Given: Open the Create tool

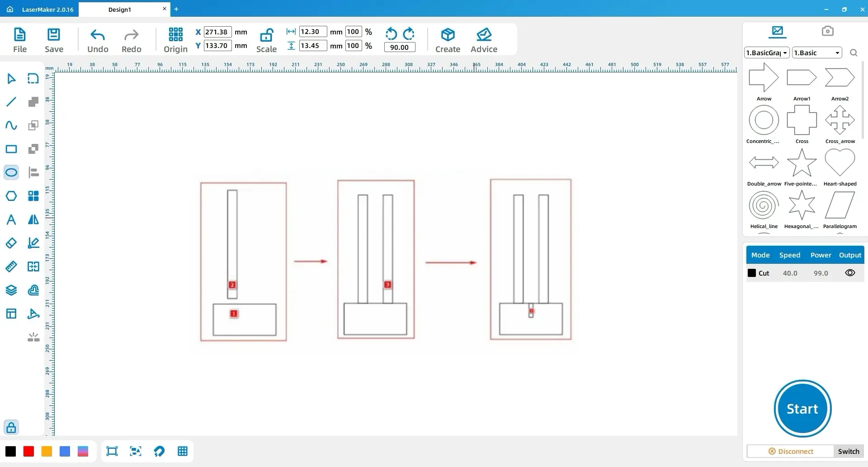Looking at the screenshot, I should pos(448,40).
